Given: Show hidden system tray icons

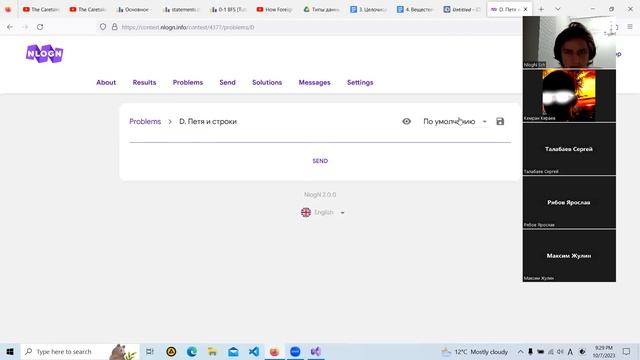Looking at the screenshot, I should (520, 351).
